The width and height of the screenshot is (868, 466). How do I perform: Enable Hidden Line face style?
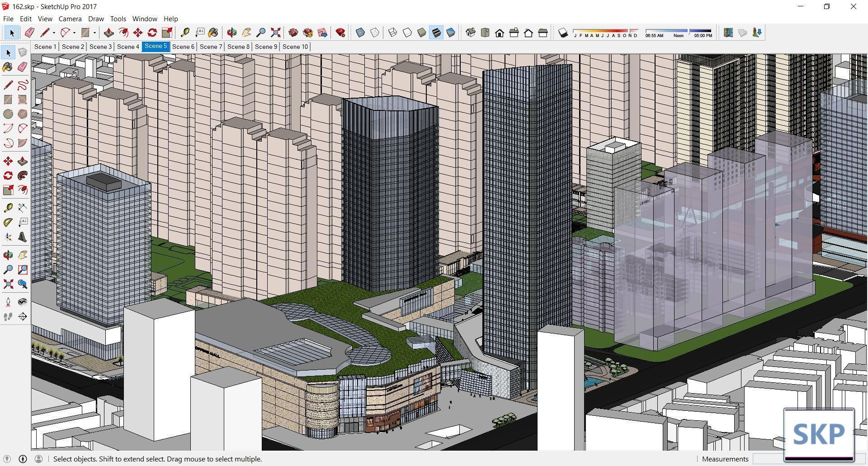(x=407, y=33)
